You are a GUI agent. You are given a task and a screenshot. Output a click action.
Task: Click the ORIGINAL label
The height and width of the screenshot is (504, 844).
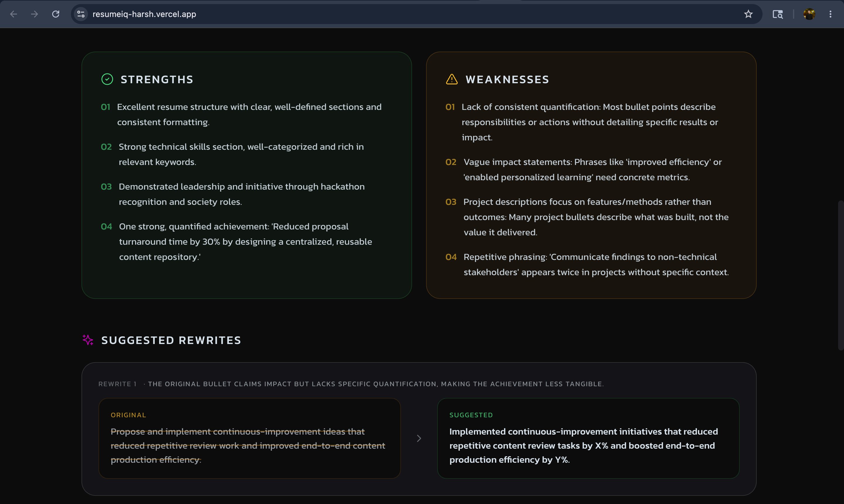click(x=128, y=415)
